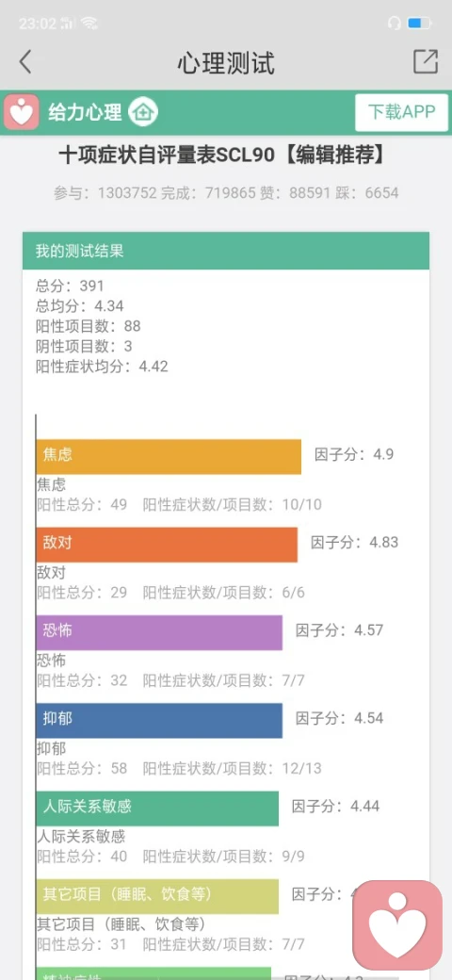
Task: Tap the 我的测试结果 header
Action: pyautogui.click(x=226, y=251)
